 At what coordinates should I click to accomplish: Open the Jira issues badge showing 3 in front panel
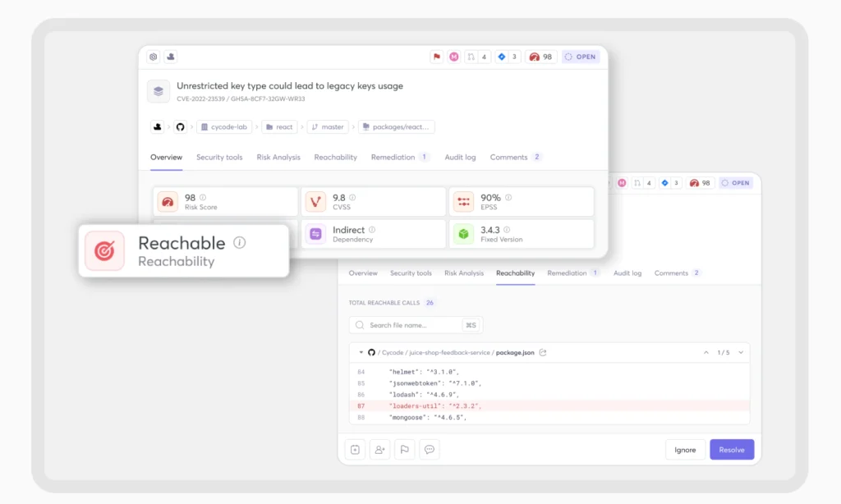coord(508,57)
